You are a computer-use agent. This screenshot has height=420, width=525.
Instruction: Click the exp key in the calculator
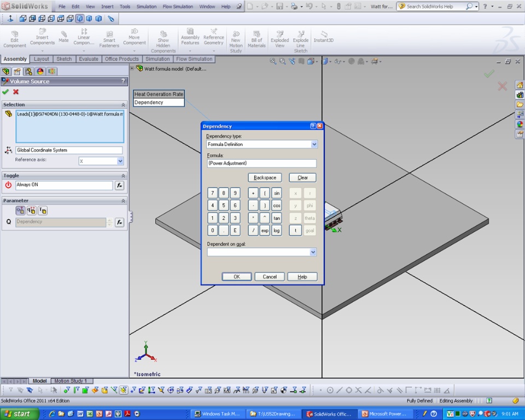pos(265,230)
